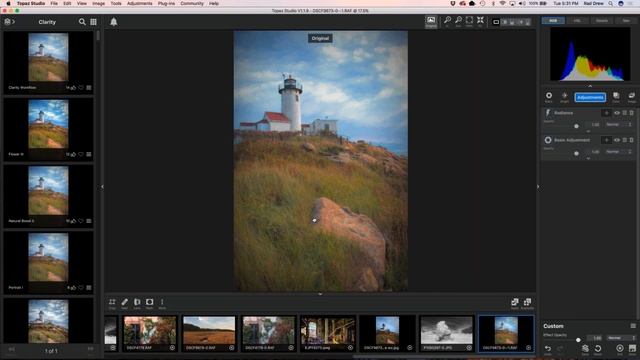The image size is (640, 360).
Task: Click the Effect Opacity slider handle
Action: point(578,340)
